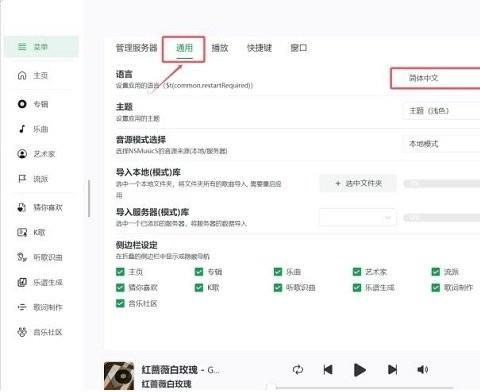Image resolution: width=480 pixels, height=392 pixels.
Task: Open the 简体中文 language dropdown
Action: click(x=435, y=78)
